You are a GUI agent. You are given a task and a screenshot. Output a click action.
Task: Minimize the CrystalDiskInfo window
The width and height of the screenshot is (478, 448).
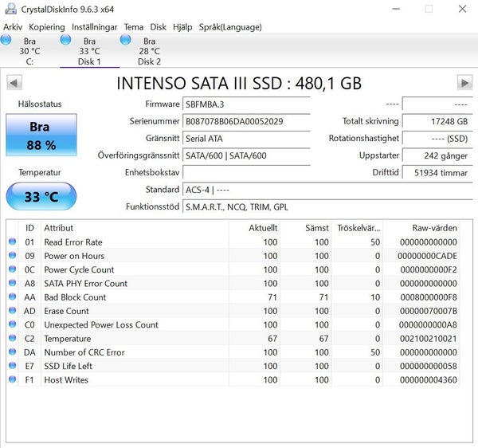tap(396, 9)
